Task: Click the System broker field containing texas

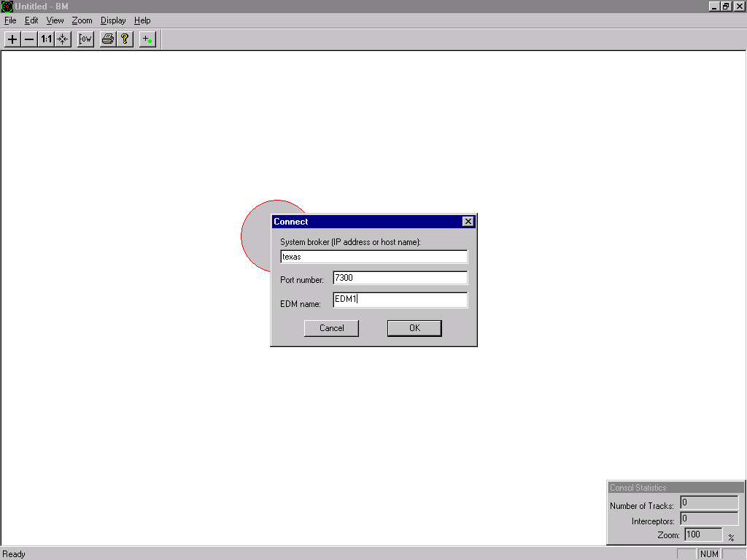Action: click(x=373, y=257)
